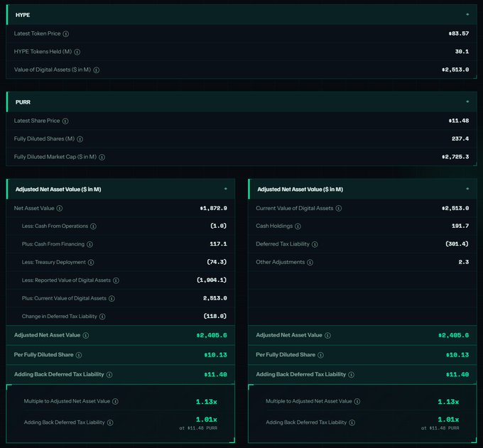Select the 191.7 cash holdings value

click(460, 226)
